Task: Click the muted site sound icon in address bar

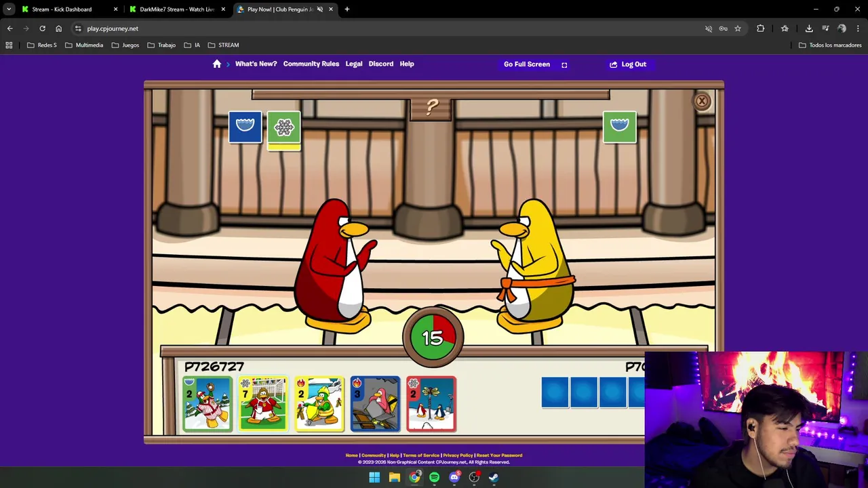Action: [709, 28]
